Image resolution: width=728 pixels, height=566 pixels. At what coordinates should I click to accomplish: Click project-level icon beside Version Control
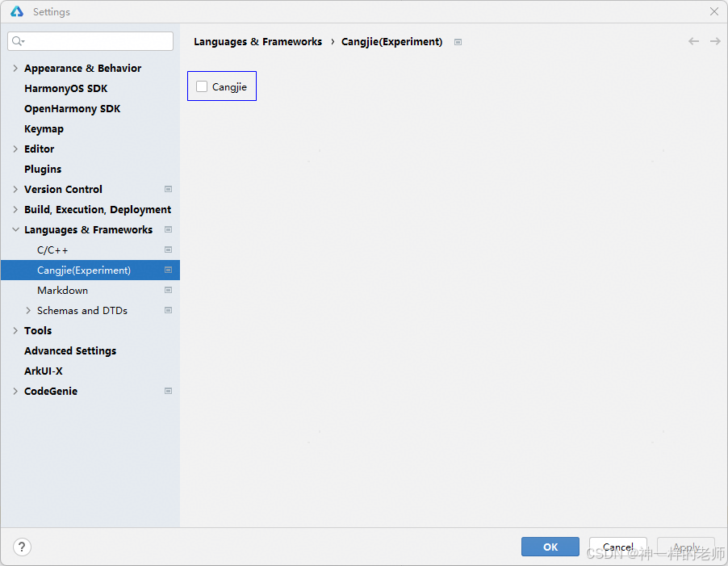[x=169, y=189]
